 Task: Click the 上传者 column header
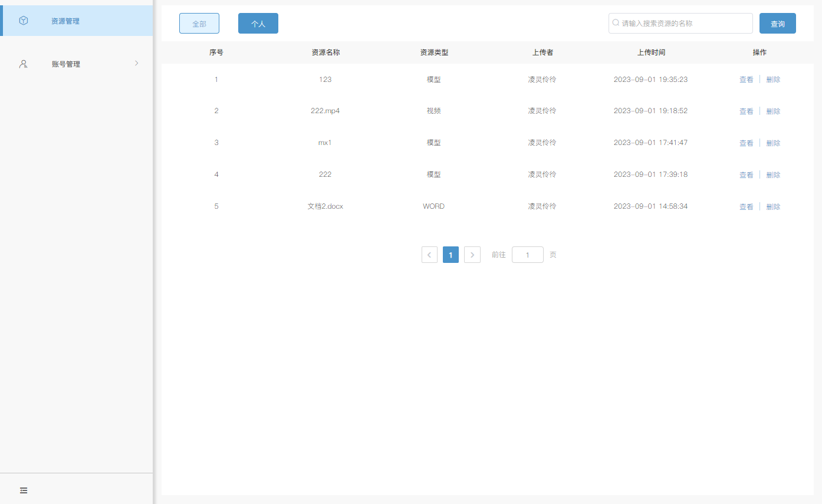coord(542,52)
